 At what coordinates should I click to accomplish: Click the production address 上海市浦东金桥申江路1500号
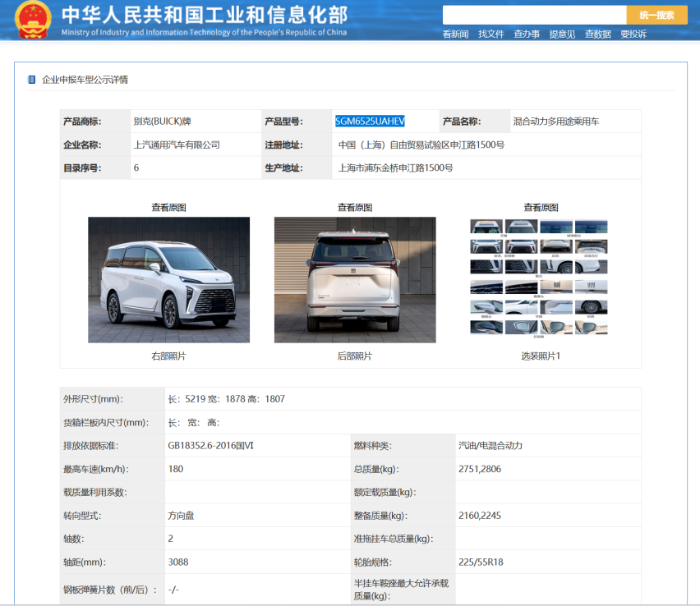pos(395,168)
